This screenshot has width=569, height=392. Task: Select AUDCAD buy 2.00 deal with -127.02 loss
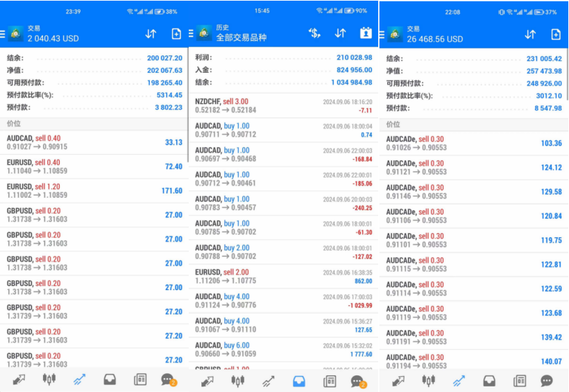(283, 252)
